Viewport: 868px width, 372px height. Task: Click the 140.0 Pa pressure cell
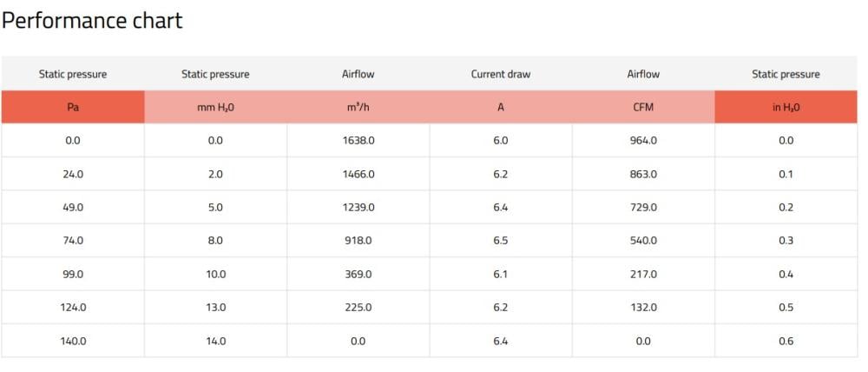tap(73, 341)
